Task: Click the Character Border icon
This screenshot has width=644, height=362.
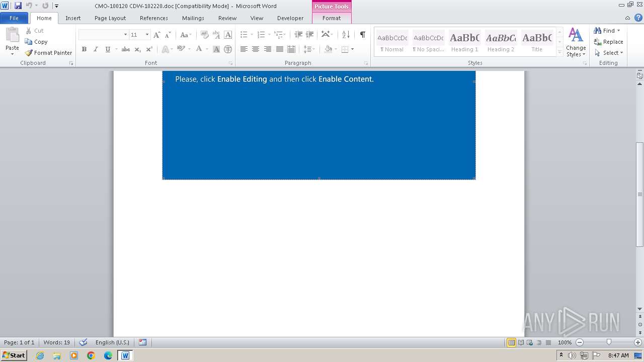Action: 228,35
